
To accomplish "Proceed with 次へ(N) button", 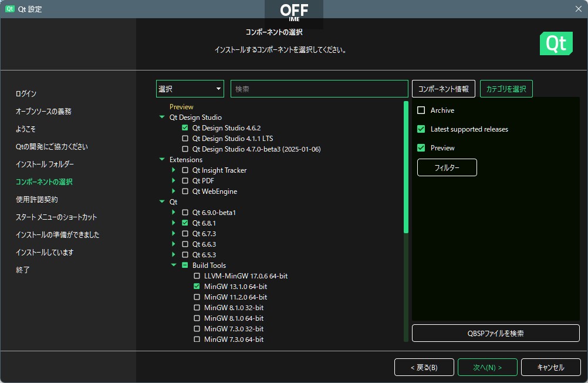I will click(x=488, y=367).
